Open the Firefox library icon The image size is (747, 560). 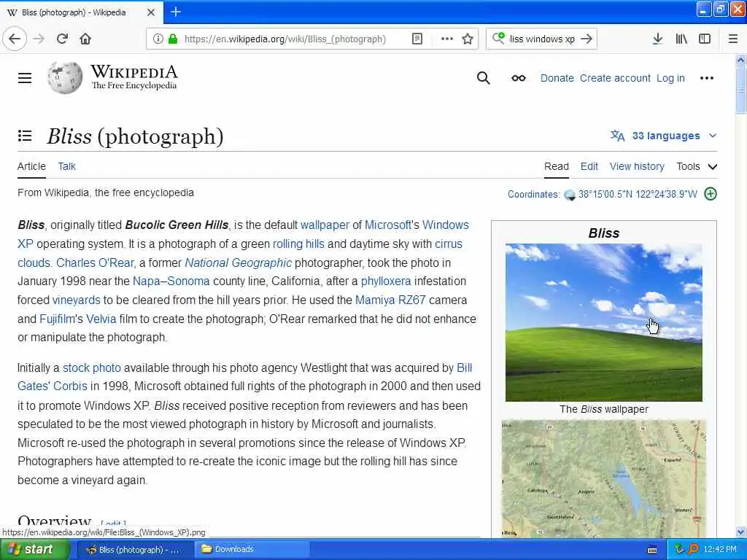coord(681,39)
